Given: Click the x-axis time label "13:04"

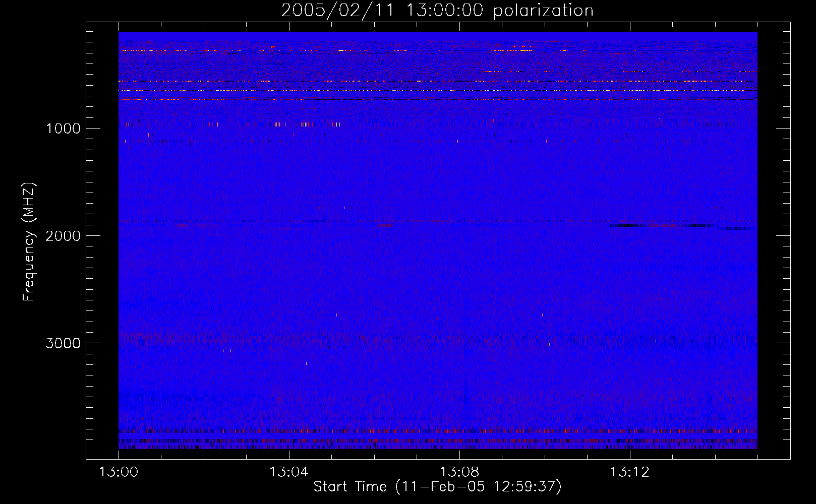Looking at the screenshot, I should [x=289, y=472].
